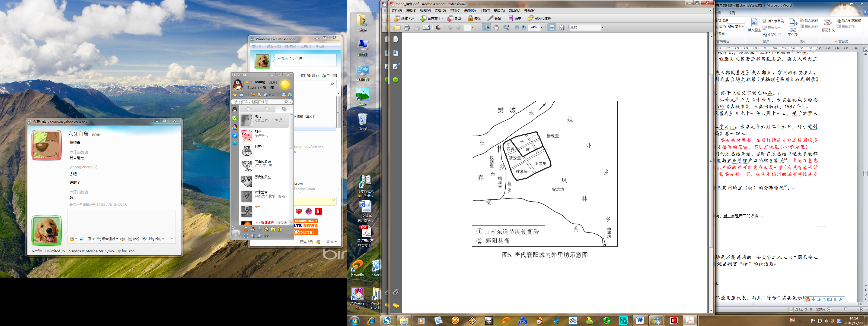Select the Hand tool in Acrobat
This screenshot has width=868, height=326.
(496, 27)
